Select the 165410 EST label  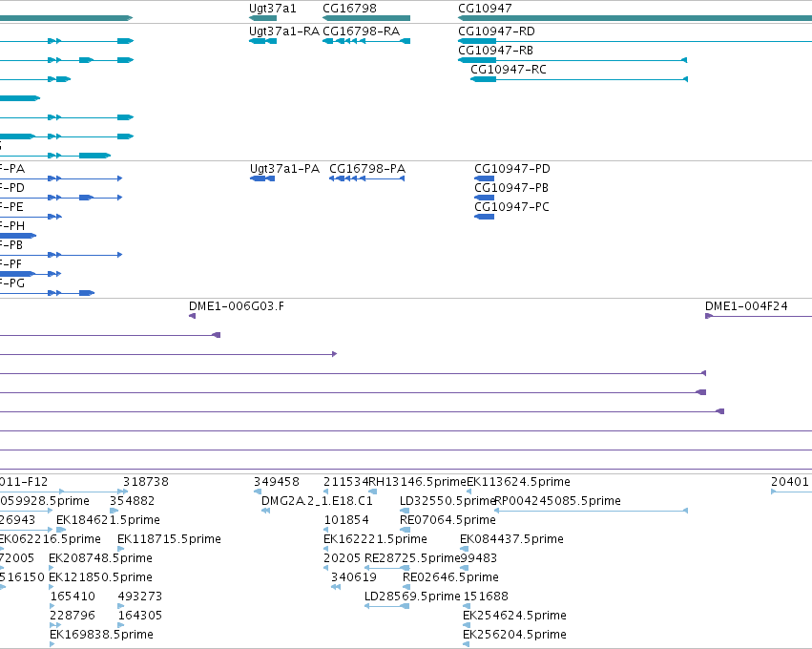73,597
